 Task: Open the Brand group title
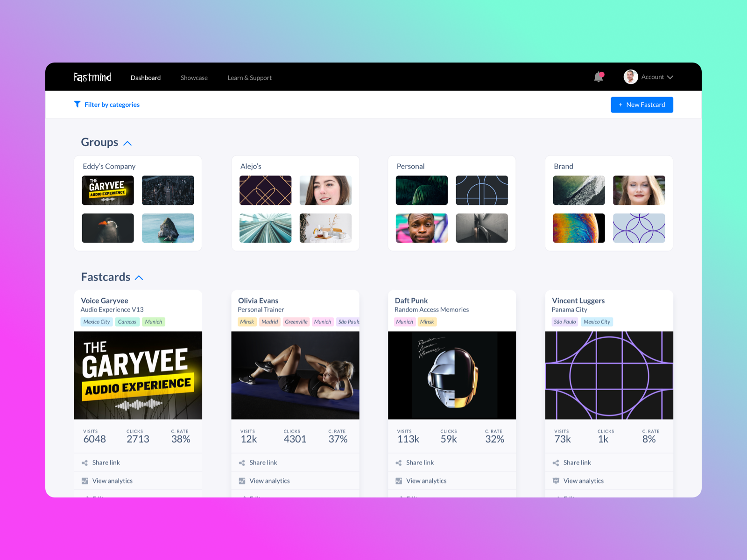pyautogui.click(x=564, y=166)
